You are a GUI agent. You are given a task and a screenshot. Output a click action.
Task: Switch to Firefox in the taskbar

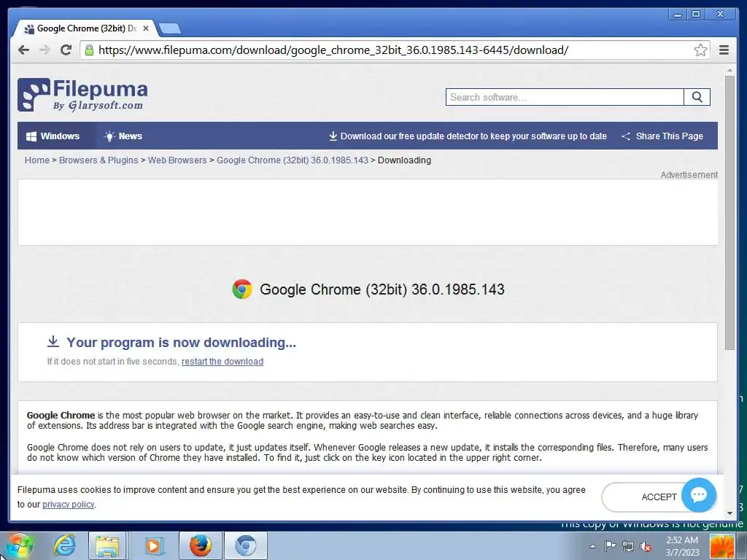tap(201, 545)
